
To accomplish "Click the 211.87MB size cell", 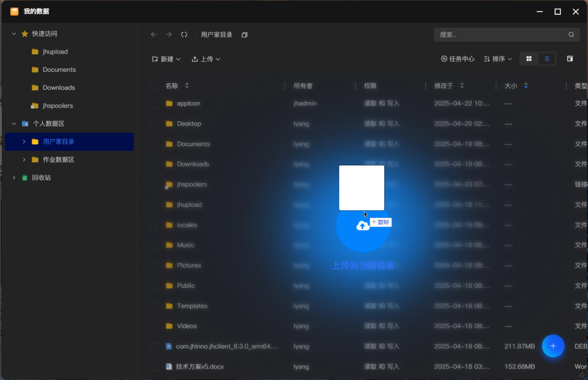I will tap(519, 346).
